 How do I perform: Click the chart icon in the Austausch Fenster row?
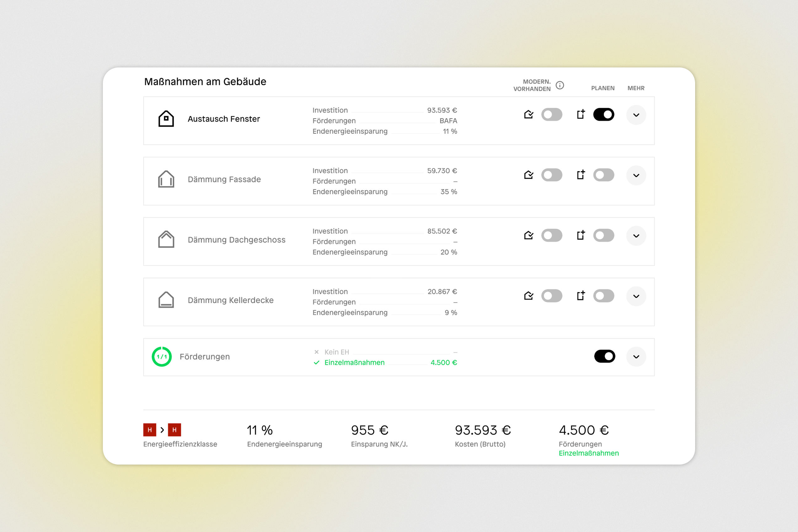(x=528, y=115)
